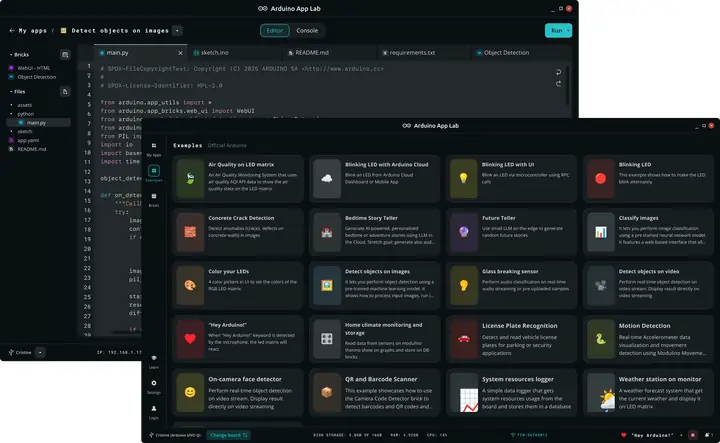The width and height of the screenshot is (720, 443).
Task: Close the main.py editor tab
Action: [x=180, y=53]
